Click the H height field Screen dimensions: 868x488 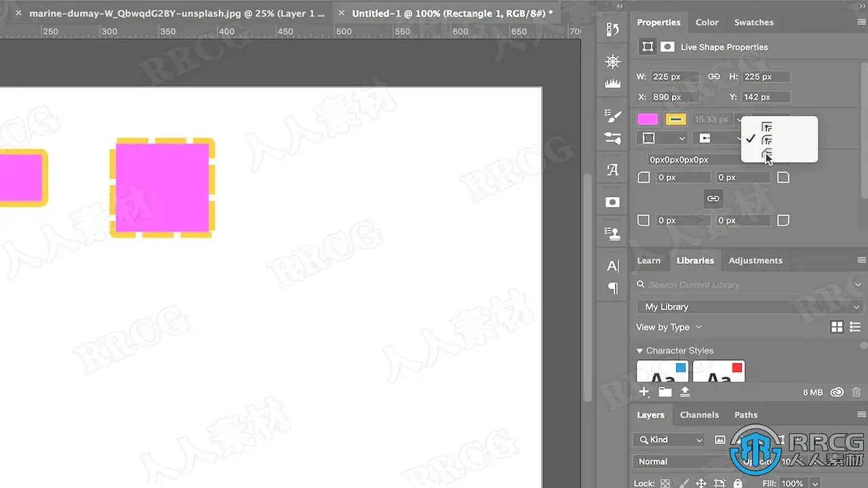[766, 77]
